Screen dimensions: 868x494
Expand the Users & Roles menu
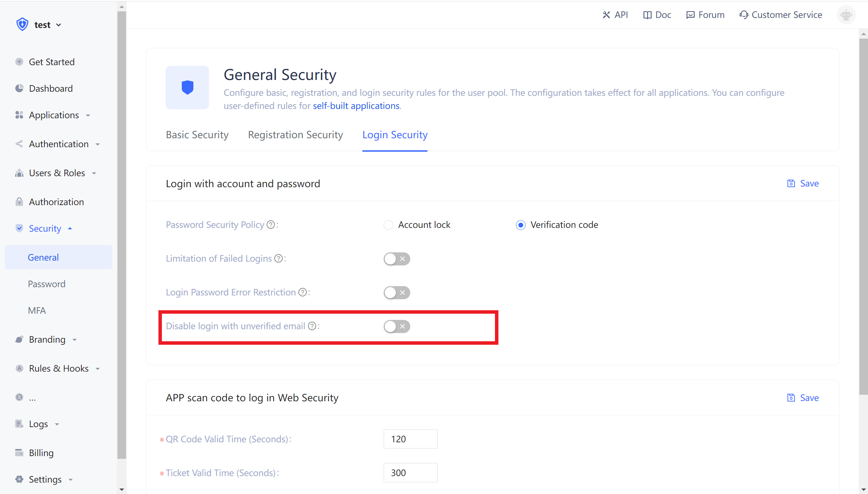pyautogui.click(x=94, y=173)
